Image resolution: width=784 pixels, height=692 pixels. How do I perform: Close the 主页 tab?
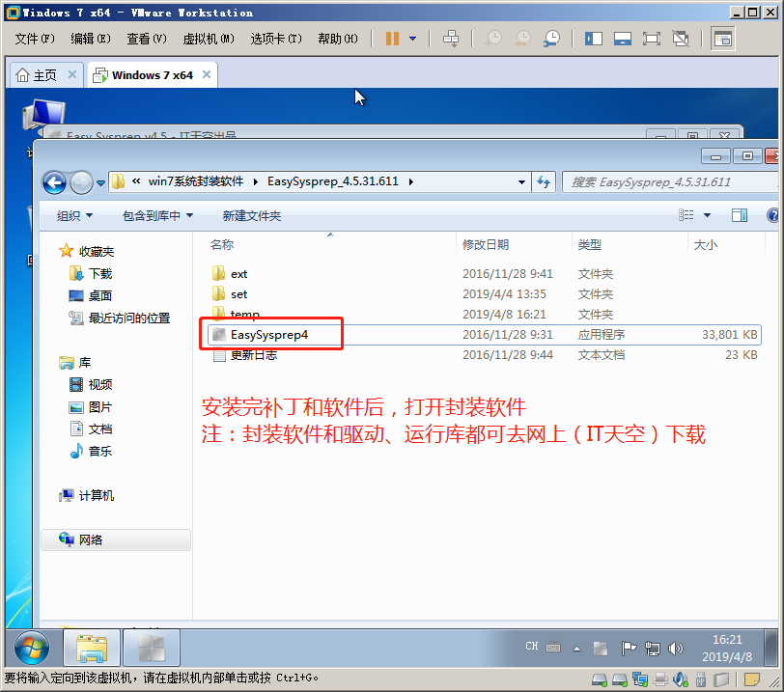[72, 74]
